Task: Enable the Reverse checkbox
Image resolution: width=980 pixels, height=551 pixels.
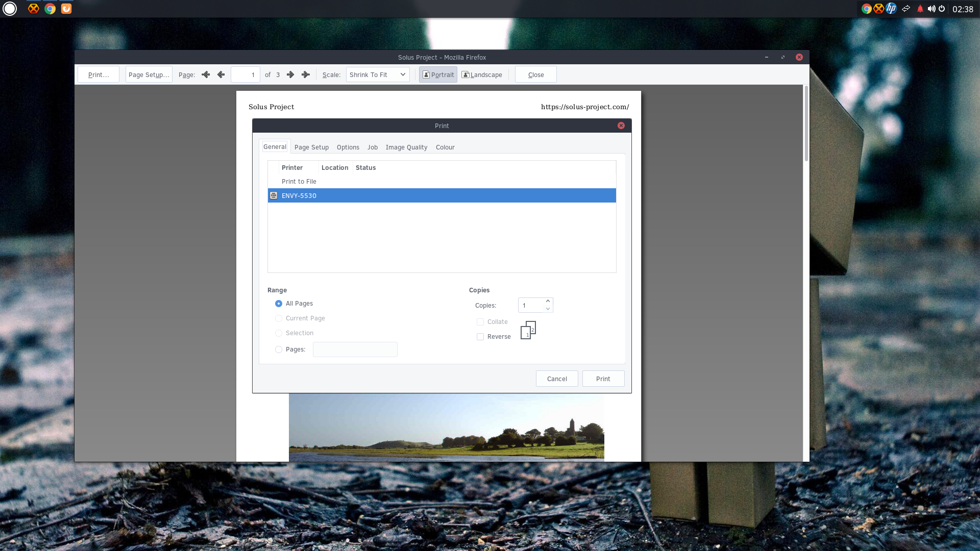Action: coord(480,337)
